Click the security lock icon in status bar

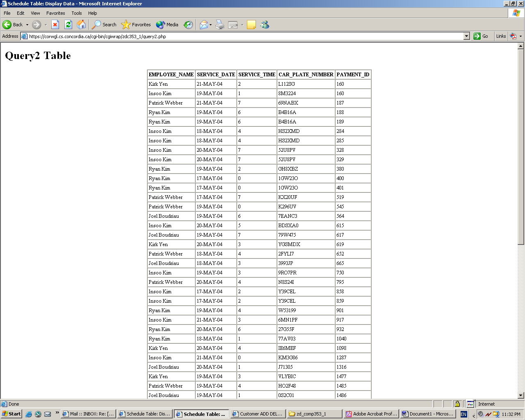click(457, 404)
